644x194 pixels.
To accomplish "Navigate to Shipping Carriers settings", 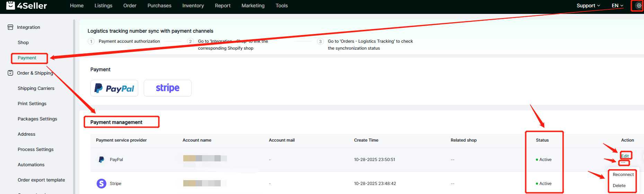I will [36, 88].
